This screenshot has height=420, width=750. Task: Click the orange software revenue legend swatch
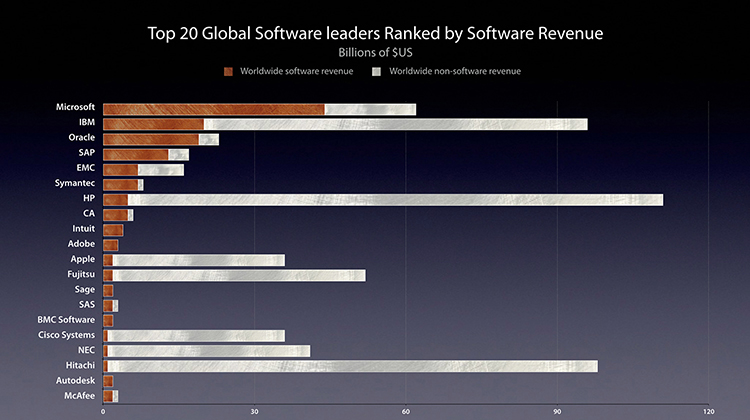[x=228, y=72]
